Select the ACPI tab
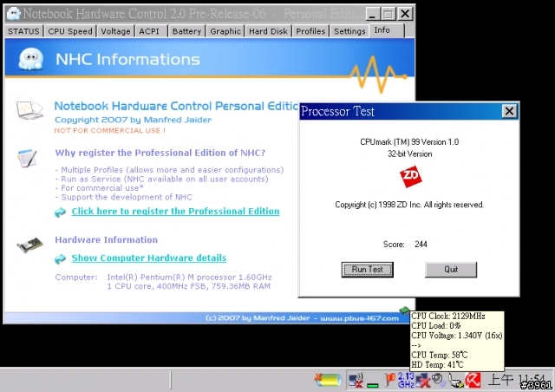Viewport: 555px width, 392px height. coord(149,31)
